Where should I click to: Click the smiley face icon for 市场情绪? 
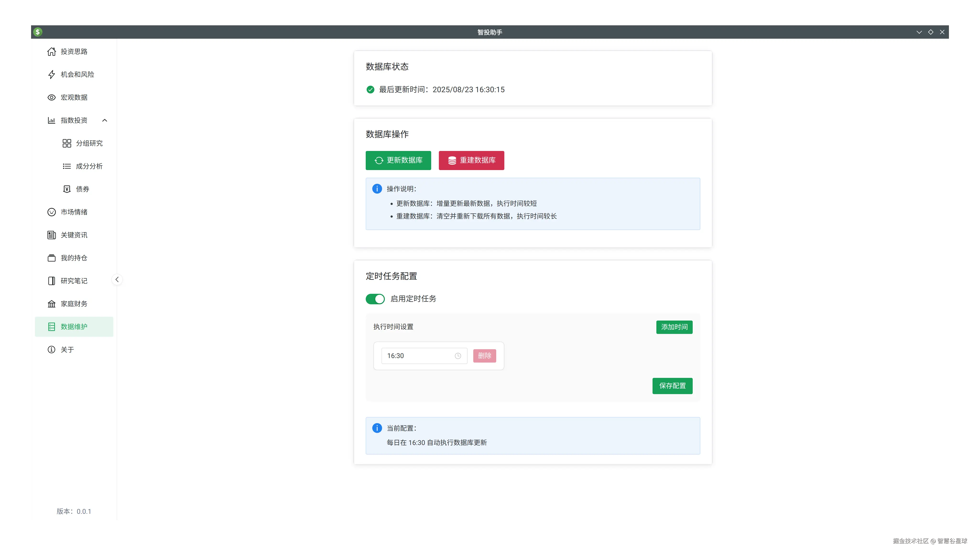point(51,212)
